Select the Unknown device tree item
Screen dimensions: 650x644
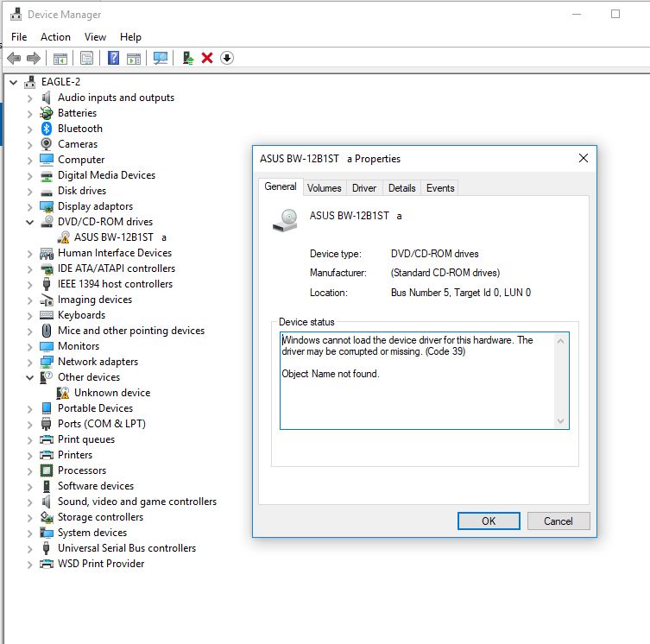[112, 393]
